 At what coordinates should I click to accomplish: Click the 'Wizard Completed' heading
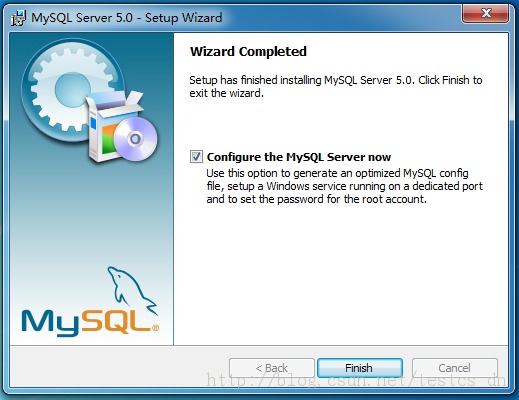(248, 52)
